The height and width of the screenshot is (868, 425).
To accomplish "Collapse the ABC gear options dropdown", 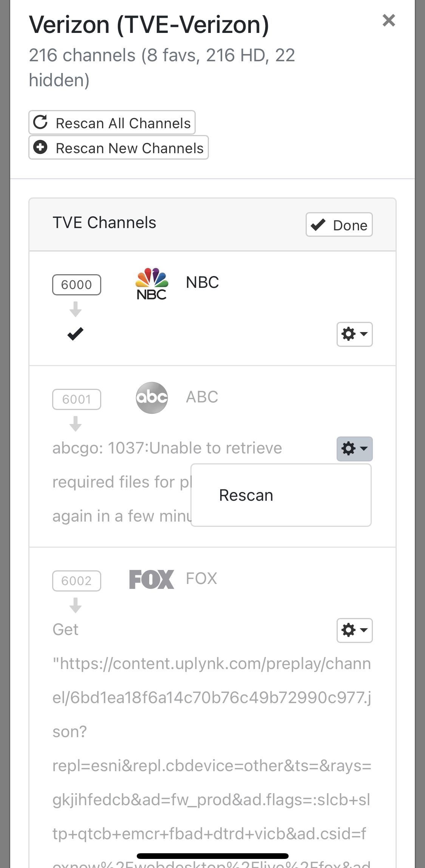I will tap(354, 449).
